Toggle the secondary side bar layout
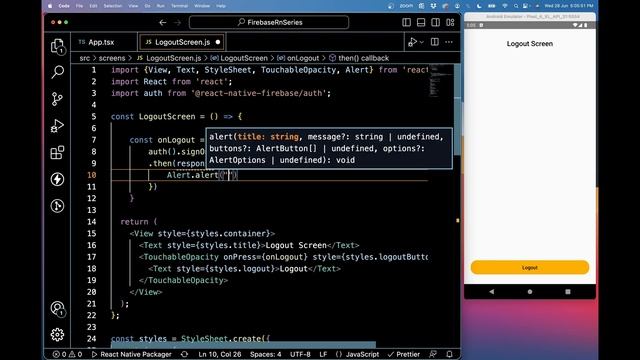Image resolution: width=640 pixels, height=360 pixels. (x=436, y=22)
